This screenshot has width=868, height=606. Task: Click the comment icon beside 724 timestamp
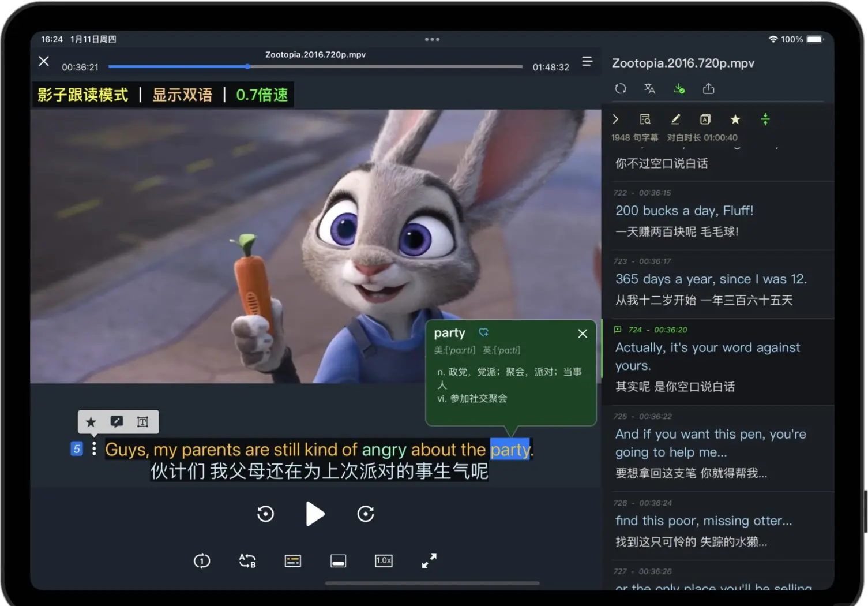tap(618, 330)
